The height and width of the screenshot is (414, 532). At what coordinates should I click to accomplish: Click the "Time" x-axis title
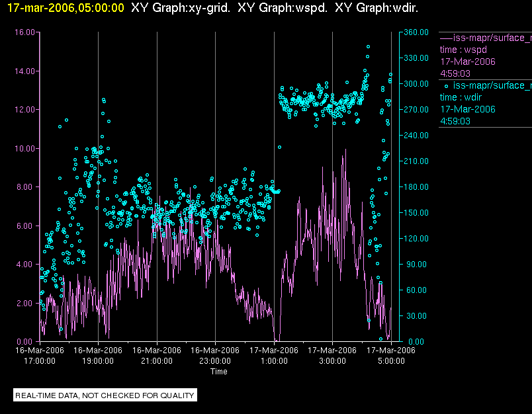click(218, 372)
